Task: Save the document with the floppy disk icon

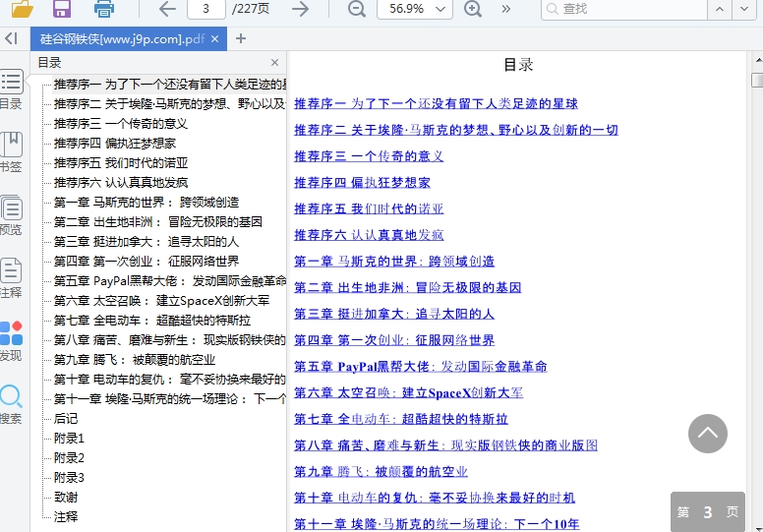Action: click(62, 9)
